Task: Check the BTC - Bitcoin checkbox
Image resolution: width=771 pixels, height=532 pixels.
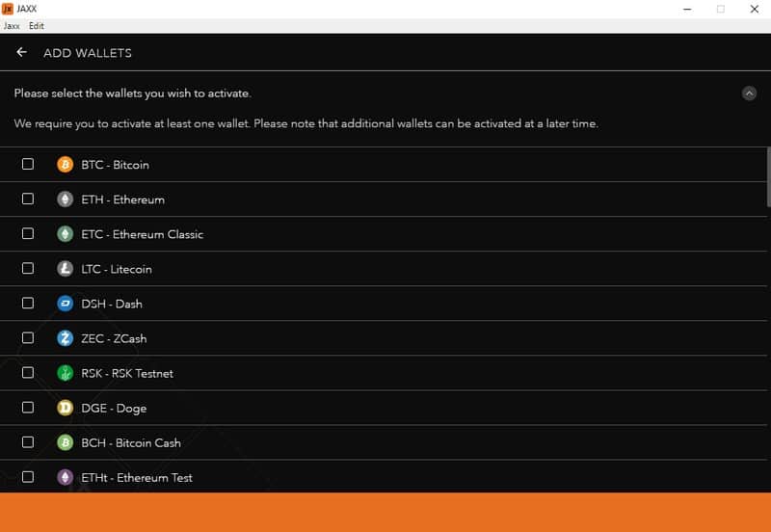Action: 28,164
